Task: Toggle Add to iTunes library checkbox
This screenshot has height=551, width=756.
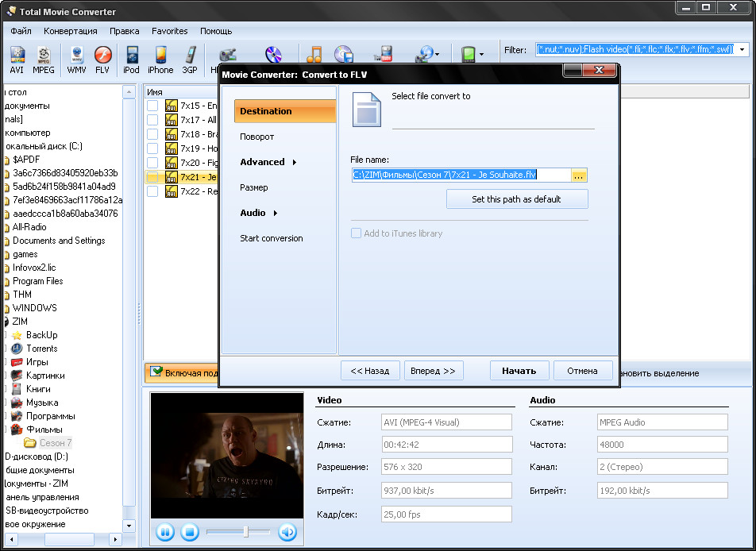Action: click(x=356, y=233)
